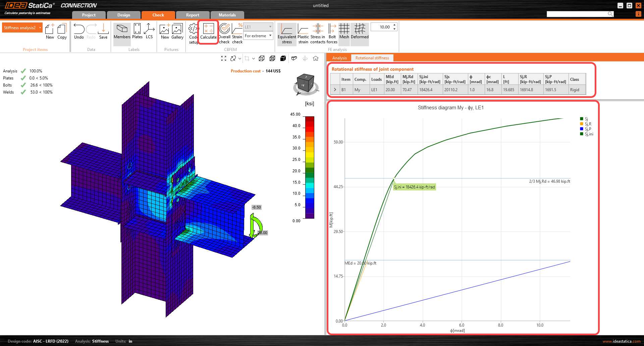
Task: Run the Calculate command
Action: pos(208,32)
